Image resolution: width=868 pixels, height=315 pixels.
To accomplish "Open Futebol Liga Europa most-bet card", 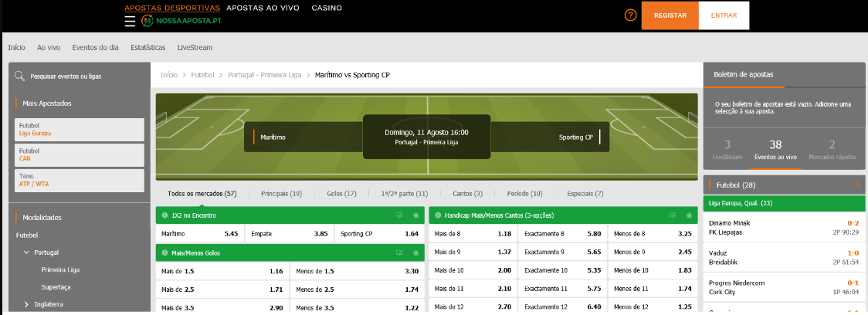I will click(x=80, y=130).
